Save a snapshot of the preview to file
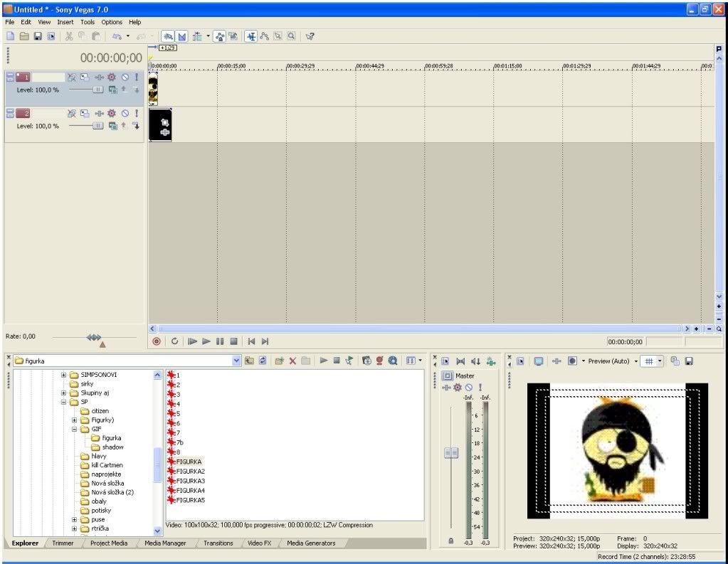This screenshot has width=728, height=564. click(x=689, y=361)
